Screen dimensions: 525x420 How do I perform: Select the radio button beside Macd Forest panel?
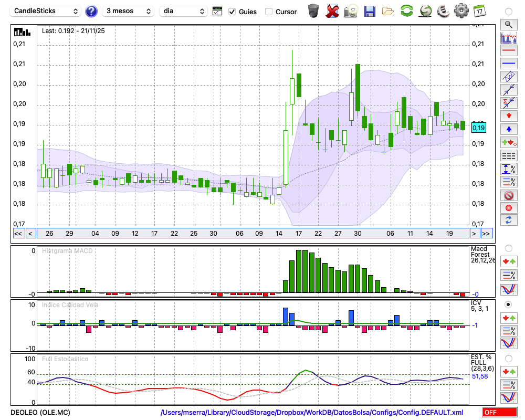click(508, 248)
